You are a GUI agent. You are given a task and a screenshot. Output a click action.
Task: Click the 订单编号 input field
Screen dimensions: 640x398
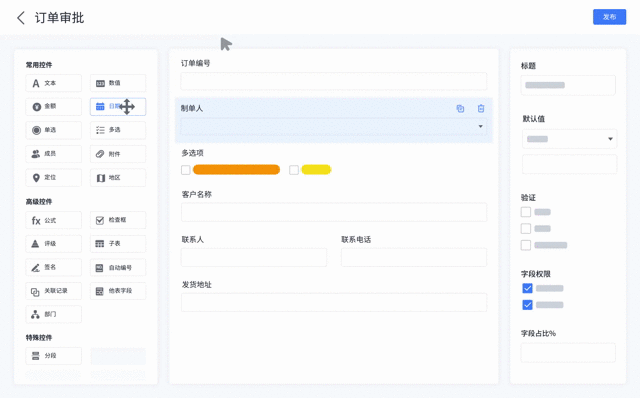pos(334,81)
